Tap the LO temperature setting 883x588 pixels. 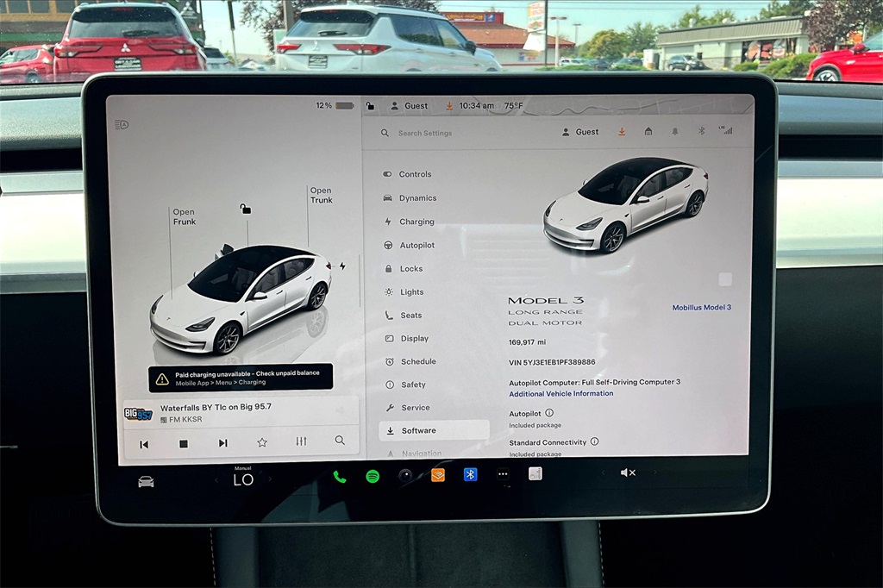click(243, 479)
